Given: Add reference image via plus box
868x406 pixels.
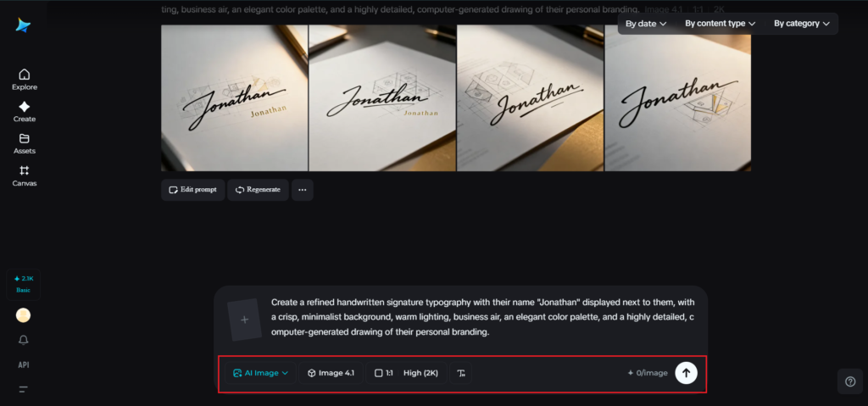Looking at the screenshot, I should [245, 320].
